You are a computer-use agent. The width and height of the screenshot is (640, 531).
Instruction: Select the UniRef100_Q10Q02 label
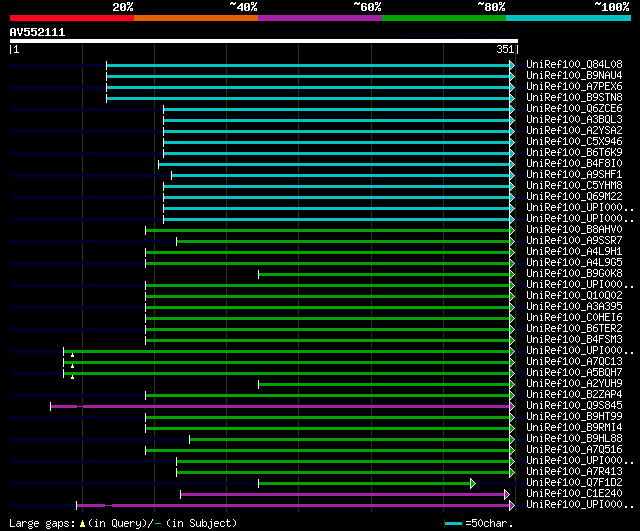574,295
